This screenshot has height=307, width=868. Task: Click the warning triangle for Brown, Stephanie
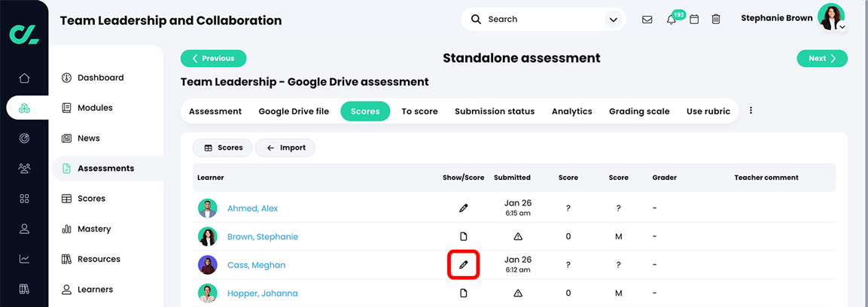(518, 237)
